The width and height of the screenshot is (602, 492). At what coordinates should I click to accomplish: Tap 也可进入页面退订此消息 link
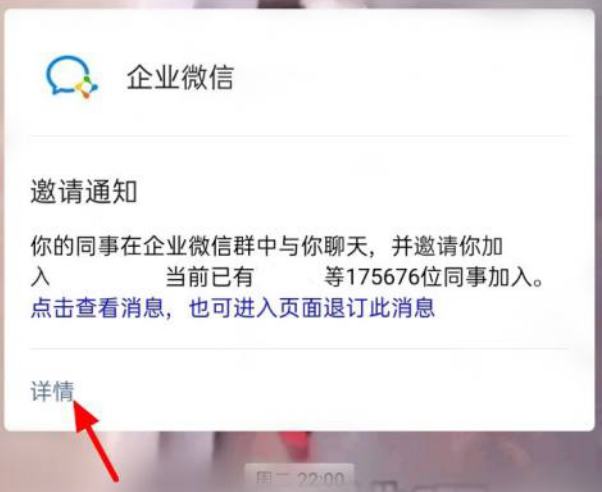312,308
